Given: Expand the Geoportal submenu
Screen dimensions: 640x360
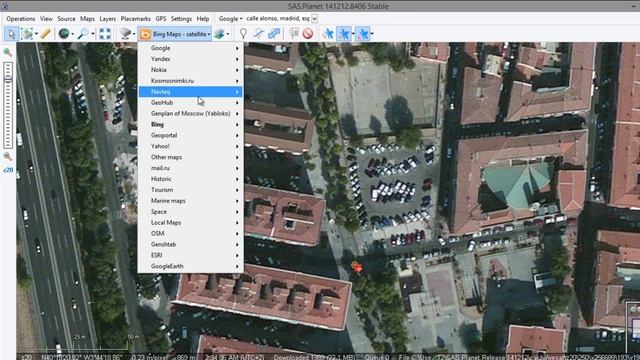Looking at the screenshot, I should click(x=191, y=135).
